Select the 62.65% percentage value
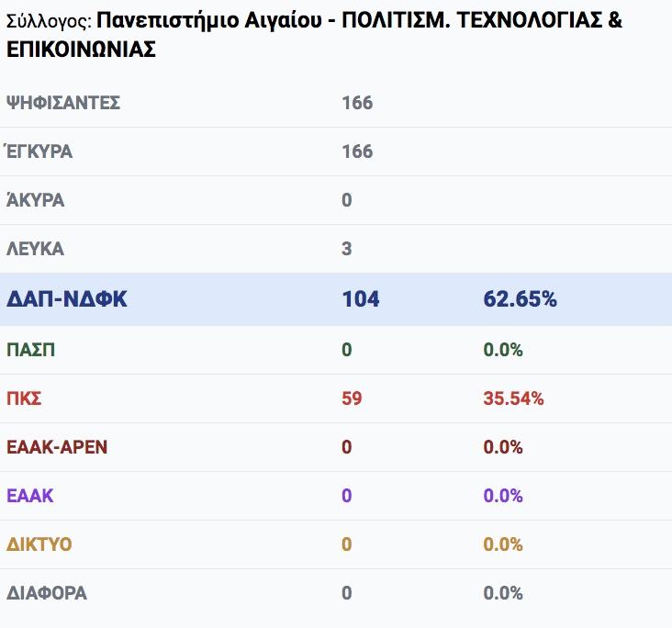672x628 pixels. pos(520,299)
